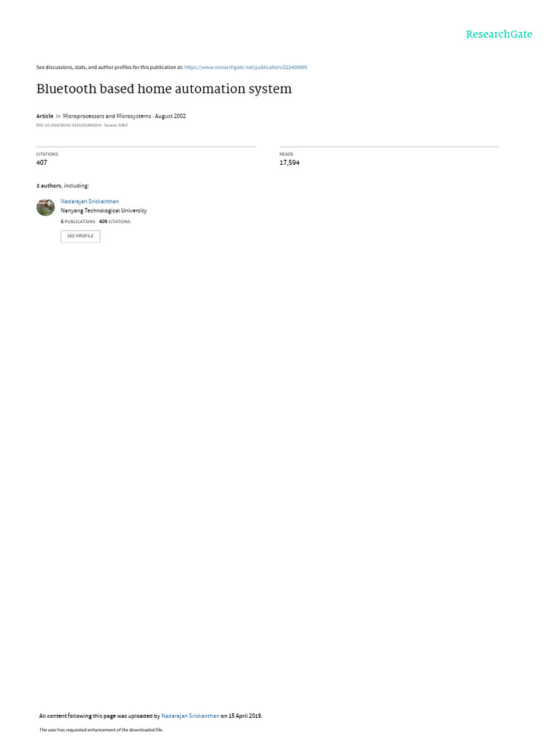Open Nadarajah Sriskanthan's profile picture

tap(46, 207)
